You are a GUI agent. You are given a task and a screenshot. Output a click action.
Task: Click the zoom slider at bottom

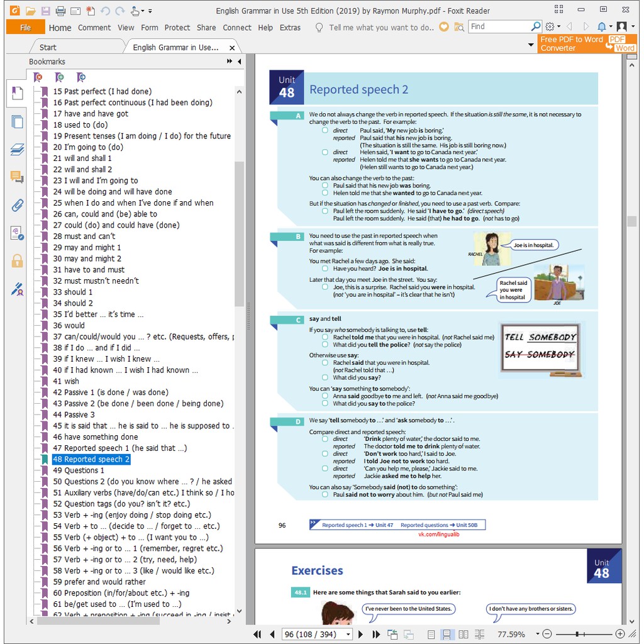(x=577, y=634)
